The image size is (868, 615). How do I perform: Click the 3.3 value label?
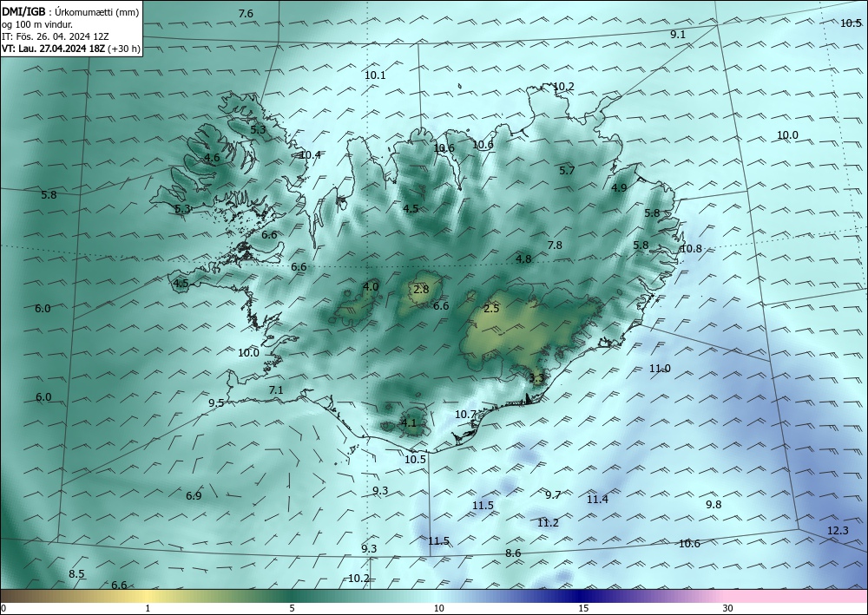tap(537, 378)
